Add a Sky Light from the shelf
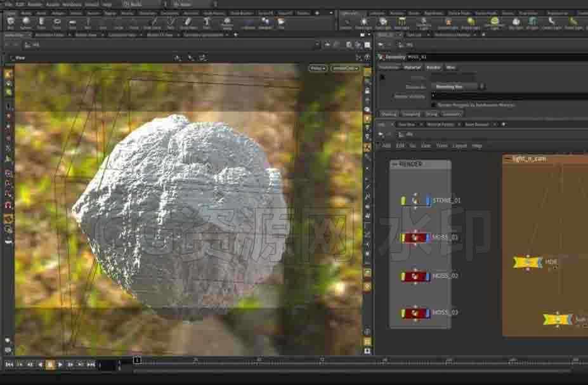 [x=516, y=23]
